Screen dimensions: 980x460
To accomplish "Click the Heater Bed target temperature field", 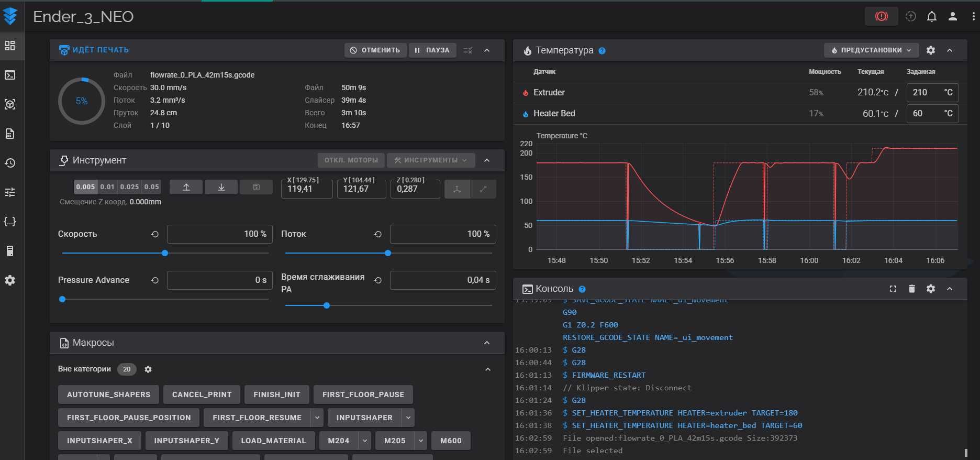I will point(932,113).
